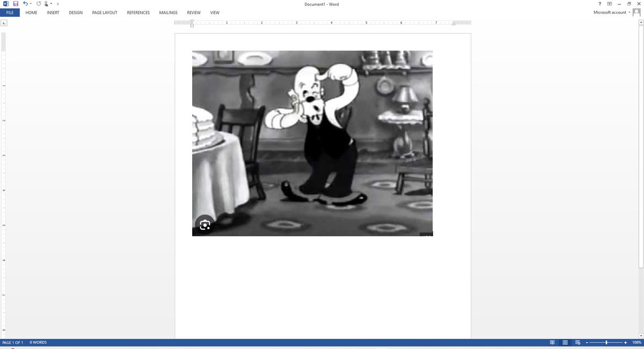
Task: Open the Microsoft account dropdown
Action: [x=612, y=12]
